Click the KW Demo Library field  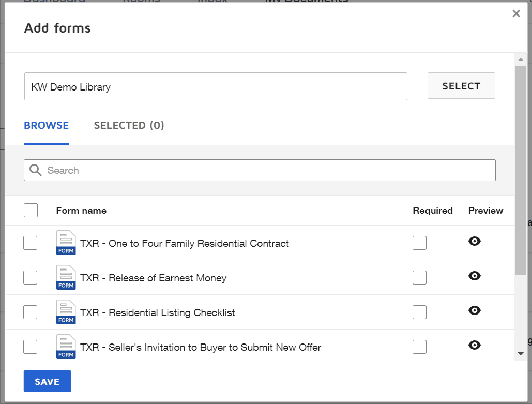pos(216,86)
